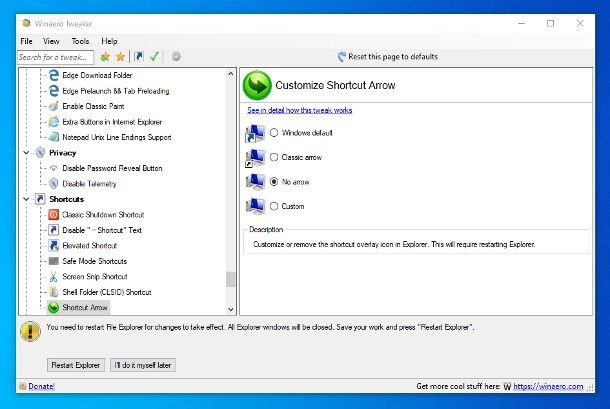Open See in detail how this tweak works link
Viewport: 610px width, 409px height.
(300, 110)
